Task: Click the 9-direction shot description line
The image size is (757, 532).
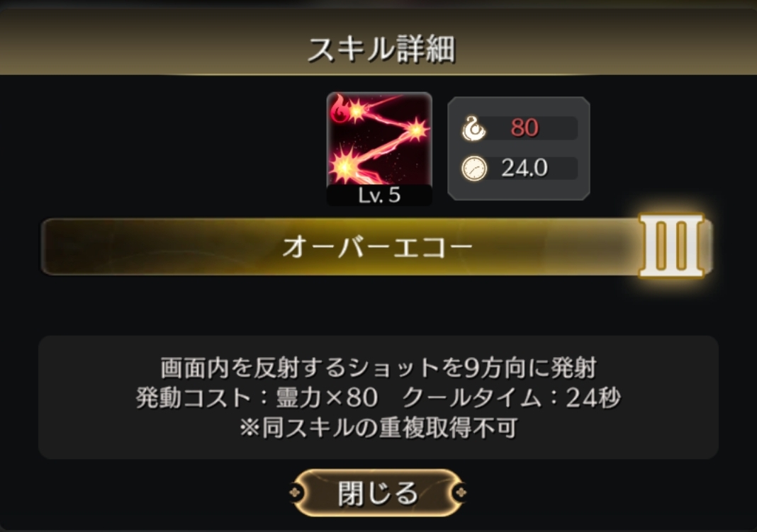Action: click(x=378, y=368)
